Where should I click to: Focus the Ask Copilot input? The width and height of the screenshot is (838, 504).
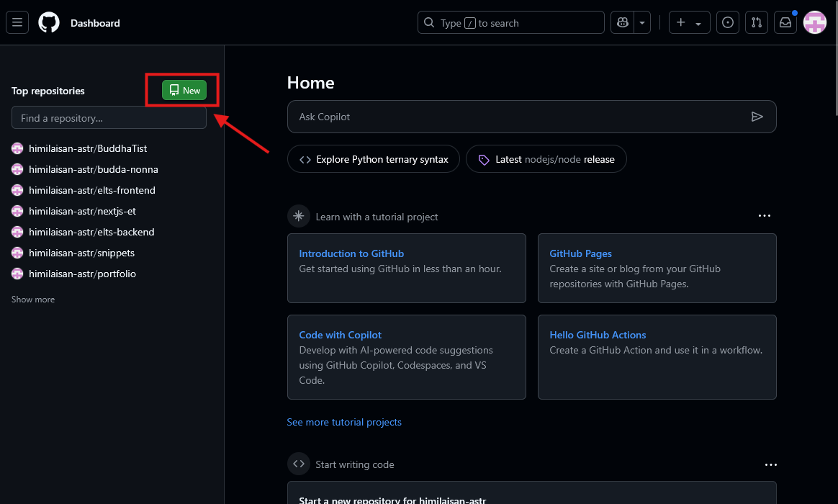532,117
